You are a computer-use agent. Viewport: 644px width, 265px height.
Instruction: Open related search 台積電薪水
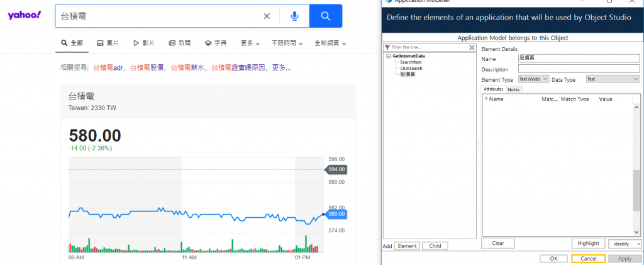tap(187, 68)
